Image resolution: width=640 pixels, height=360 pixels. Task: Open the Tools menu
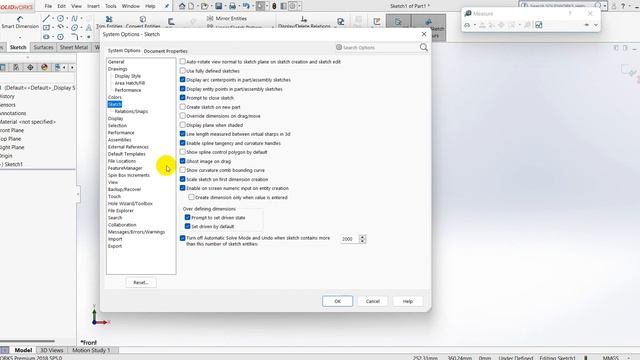[111, 6]
